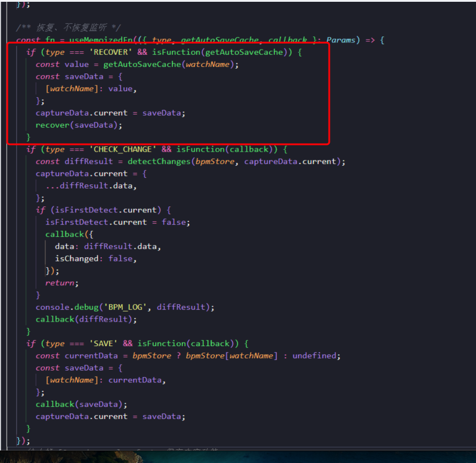Click 'callback(saveData);' line

point(81,405)
